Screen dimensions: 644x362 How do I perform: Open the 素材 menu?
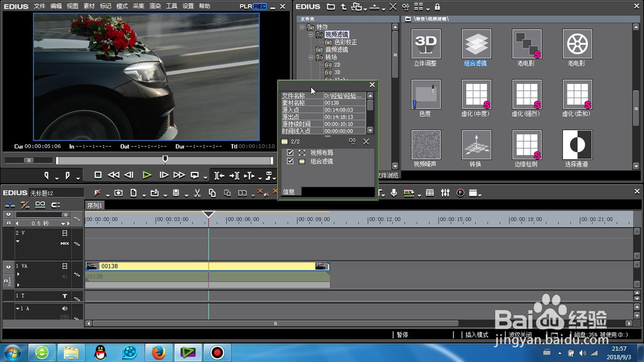89,6
